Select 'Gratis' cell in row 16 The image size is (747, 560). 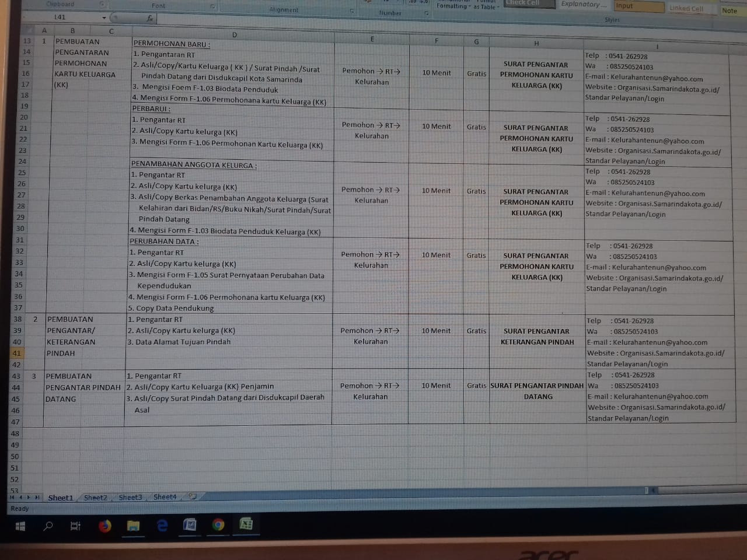click(476, 73)
